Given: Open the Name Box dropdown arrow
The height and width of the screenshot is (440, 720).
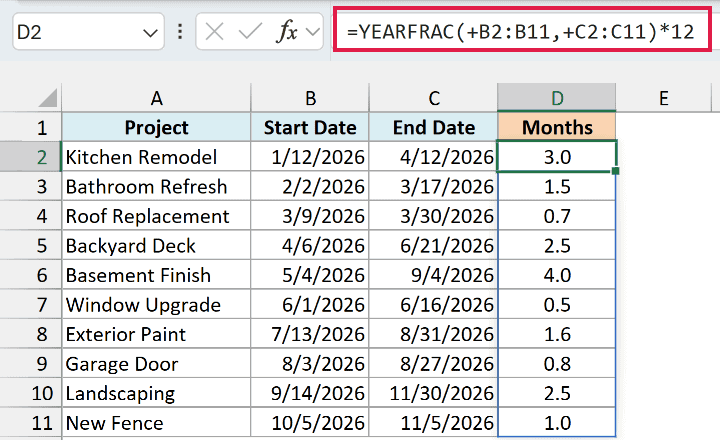Looking at the screenshot, I should (x=150, y=33).
